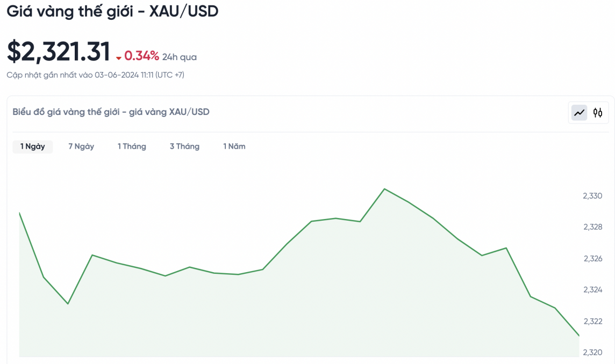
Task: Click the highest peak on the price line
Action: 384,189
